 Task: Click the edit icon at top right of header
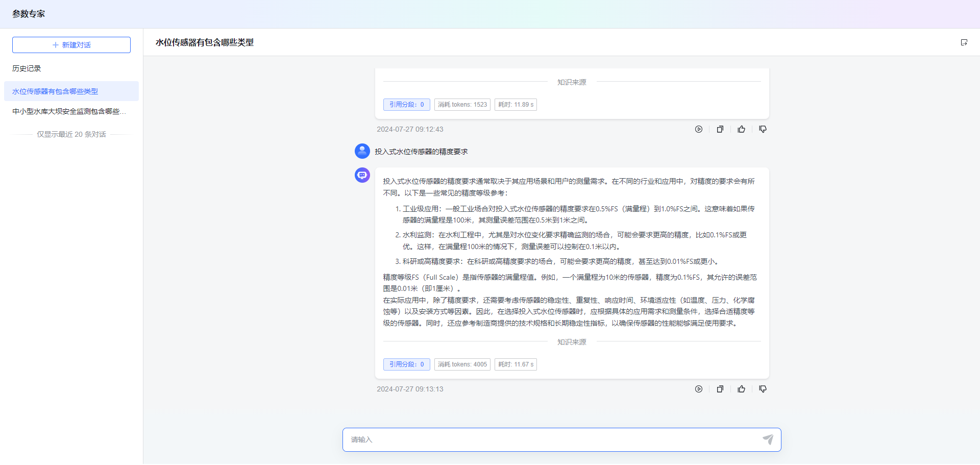pyautogui.click(x=964, y=42)
